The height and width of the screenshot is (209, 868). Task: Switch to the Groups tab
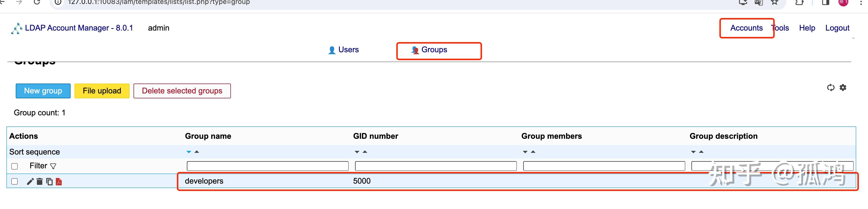click(x=429, y=50)
